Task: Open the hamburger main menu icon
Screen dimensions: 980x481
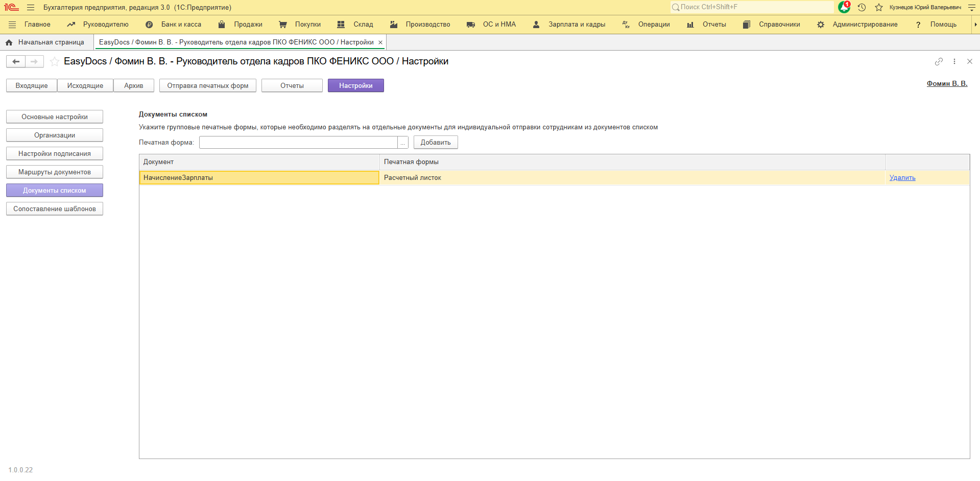Action: pyautogui.click(x=31, y=8)
